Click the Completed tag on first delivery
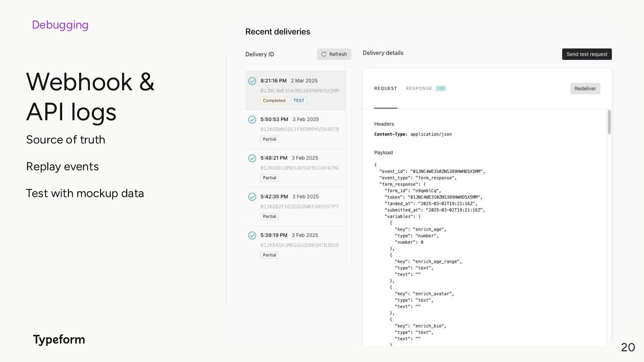The image size is (644, 362). click(274, 101)
